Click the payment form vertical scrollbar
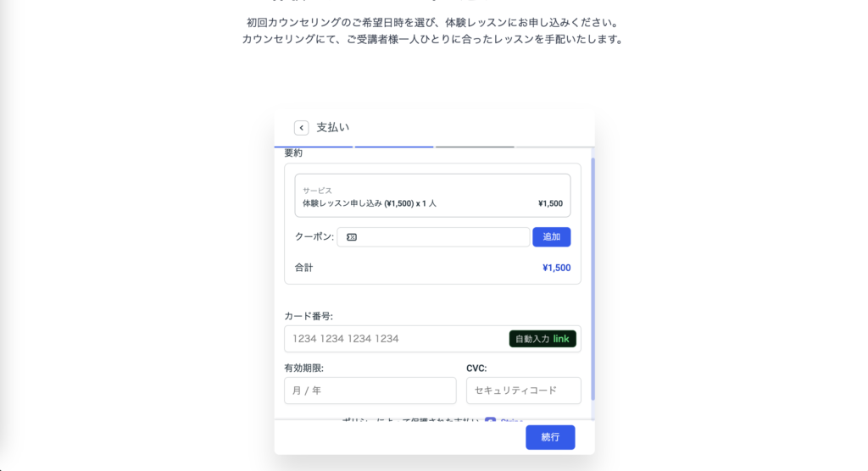 pos(593,280)
